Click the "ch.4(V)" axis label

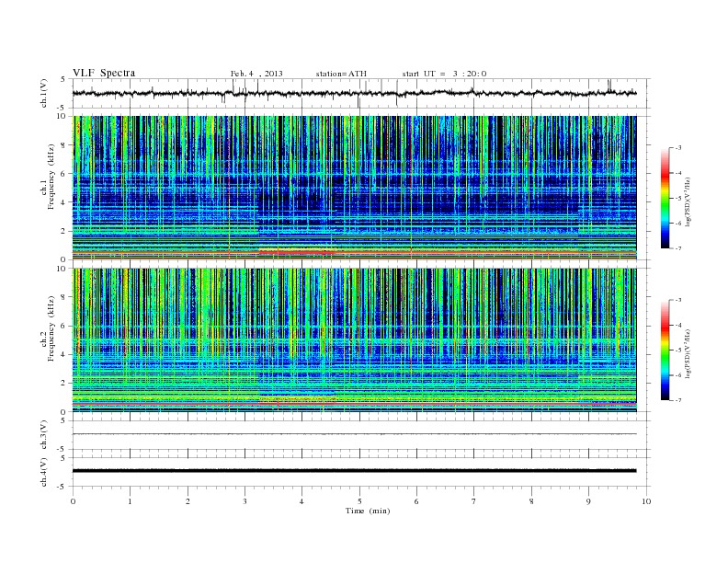[43, 472]
